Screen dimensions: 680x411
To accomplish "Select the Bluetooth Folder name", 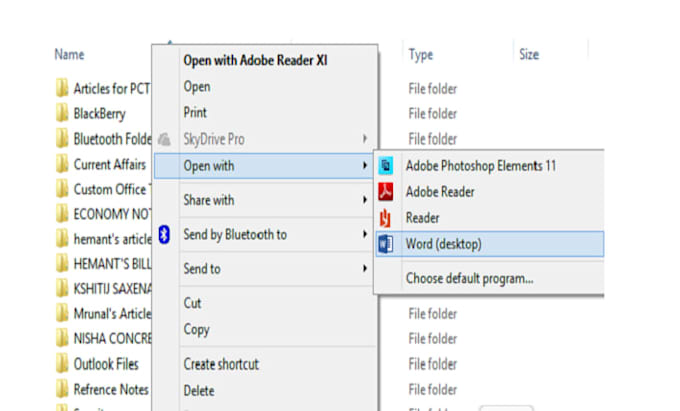I will click(112, 139).
